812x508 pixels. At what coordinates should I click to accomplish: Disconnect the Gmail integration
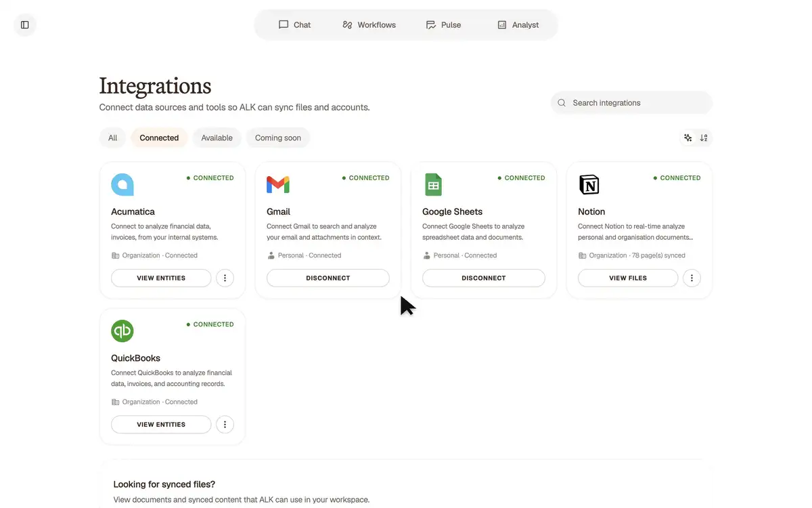(328, 278)
